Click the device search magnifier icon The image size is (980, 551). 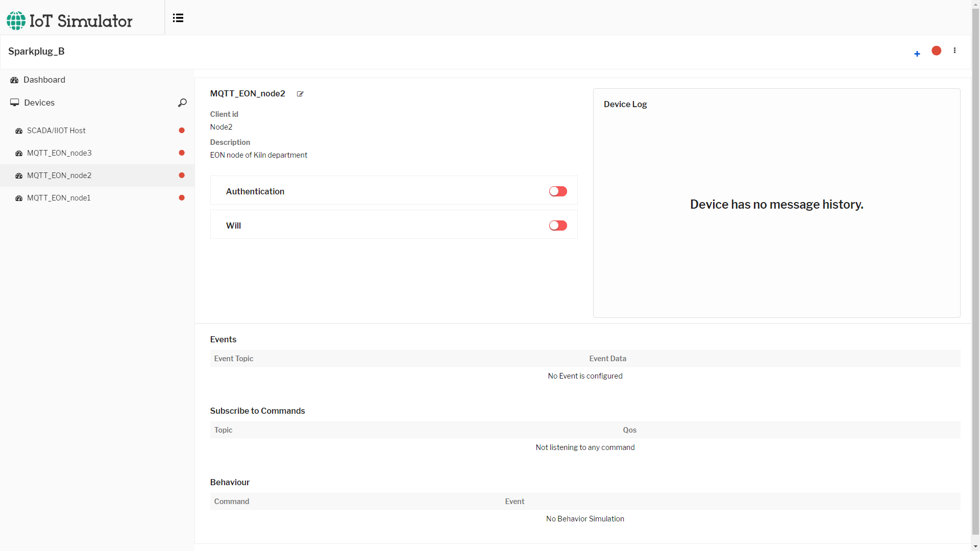point(182,103)
